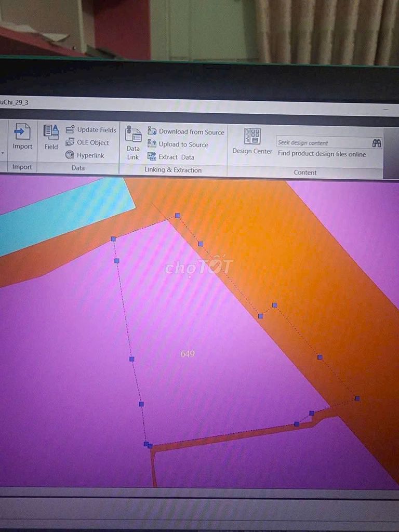Insert a Field using the Field icon

[51, 133]
